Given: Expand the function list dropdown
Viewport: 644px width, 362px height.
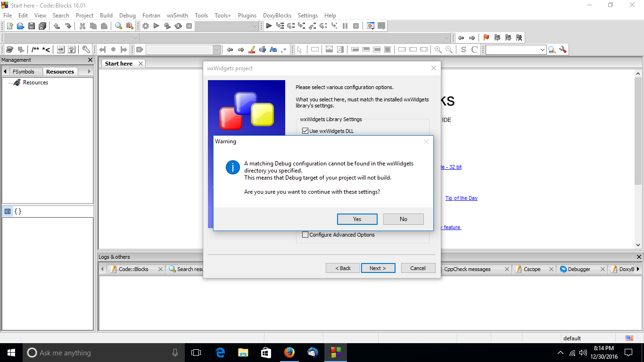Looking at the screenshot, I should tap(447, 38).
